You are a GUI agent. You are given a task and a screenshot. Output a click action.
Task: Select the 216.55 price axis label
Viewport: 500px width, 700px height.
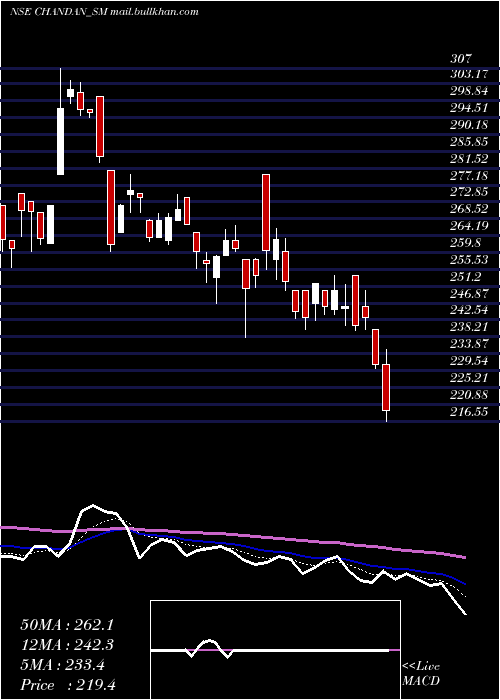(x=469, y=412)
